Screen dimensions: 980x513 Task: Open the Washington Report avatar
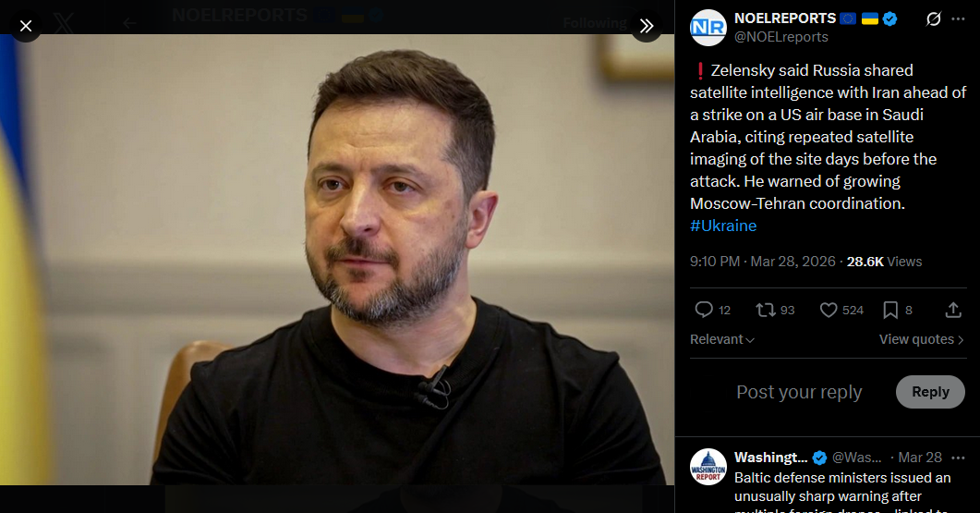708,467
